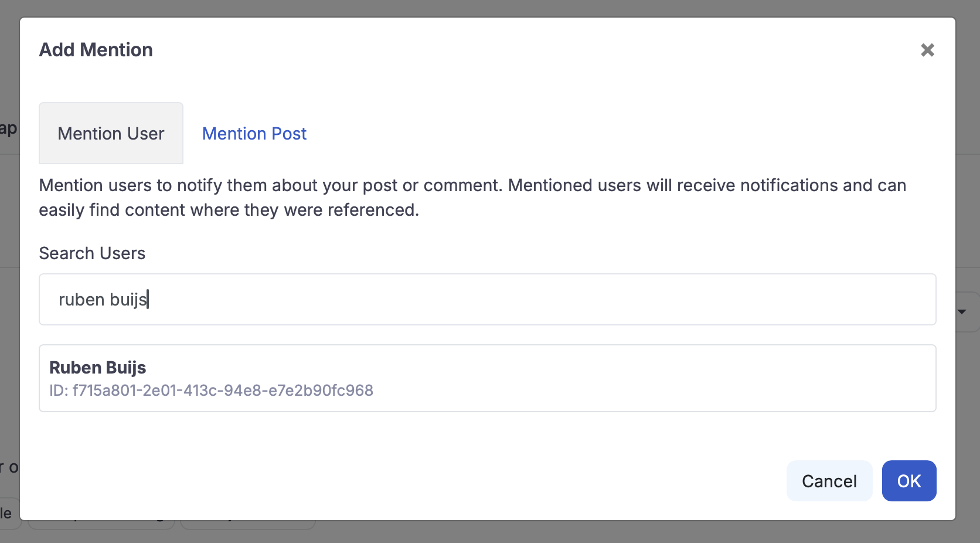Close the Add Mention dialog with X
The image size is (980, 543).
[927, 50]
